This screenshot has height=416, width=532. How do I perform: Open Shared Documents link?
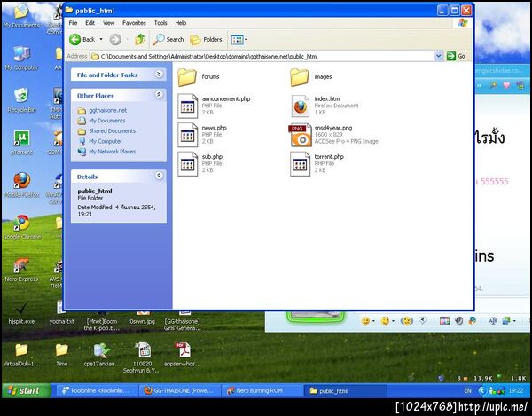113,131
